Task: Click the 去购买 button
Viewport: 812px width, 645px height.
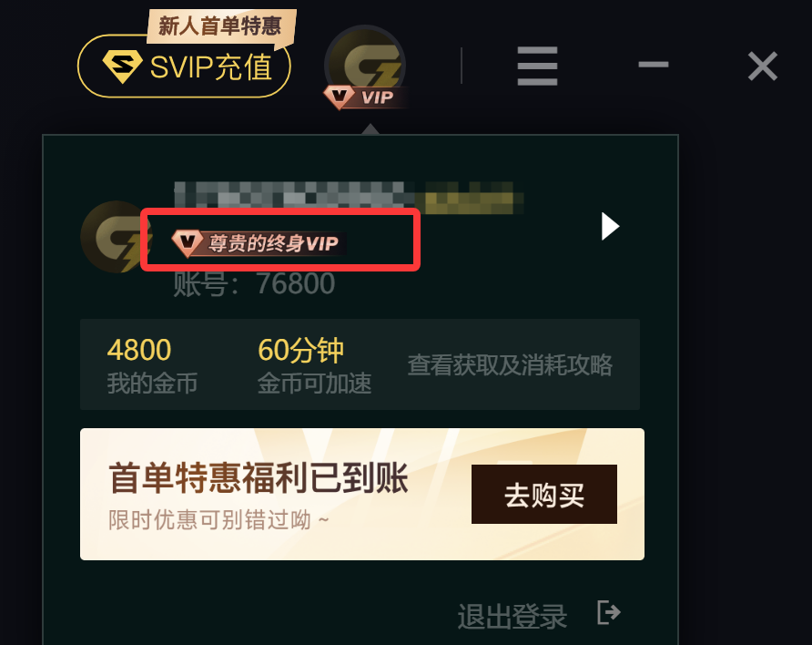Action: 543,495
